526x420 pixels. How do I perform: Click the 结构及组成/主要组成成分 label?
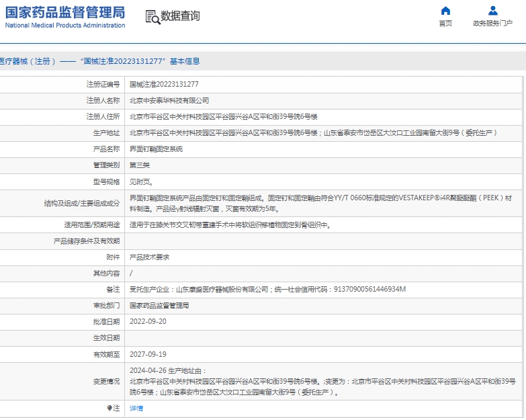(x=82, y=204)
